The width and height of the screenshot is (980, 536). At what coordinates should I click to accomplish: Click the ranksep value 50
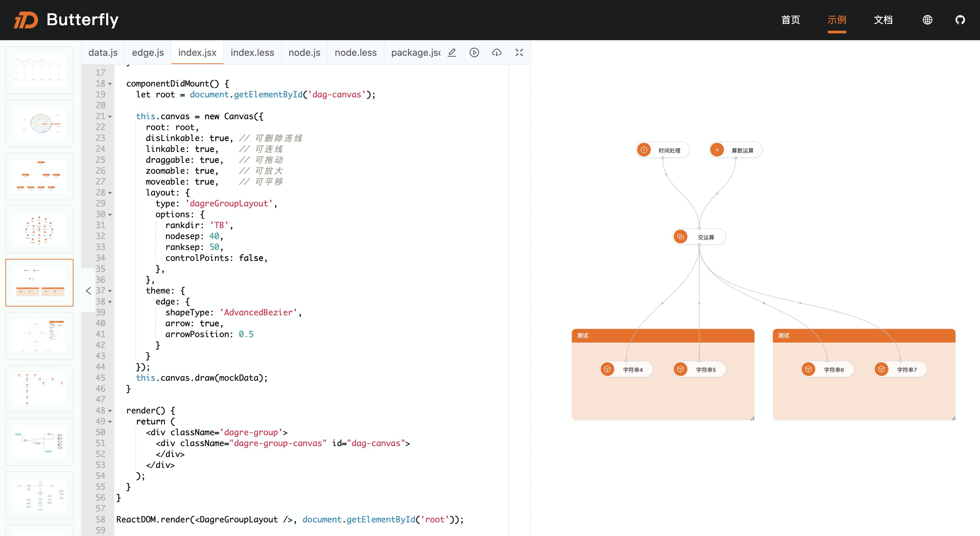click(x=214, y=248)
